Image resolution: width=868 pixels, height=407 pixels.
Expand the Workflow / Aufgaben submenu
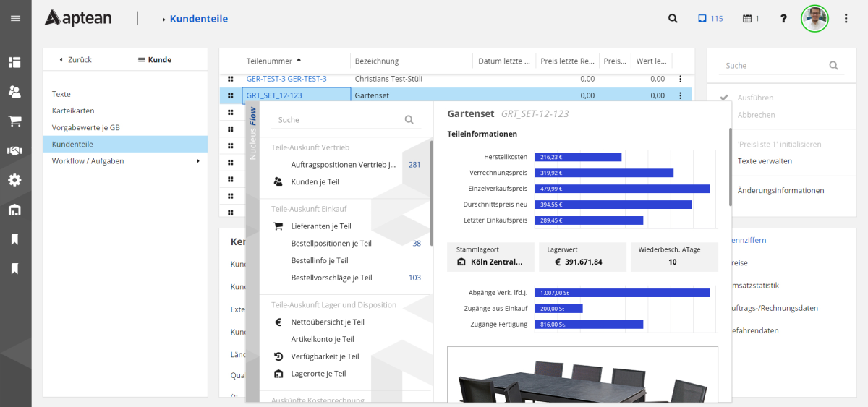coord(197,161)
